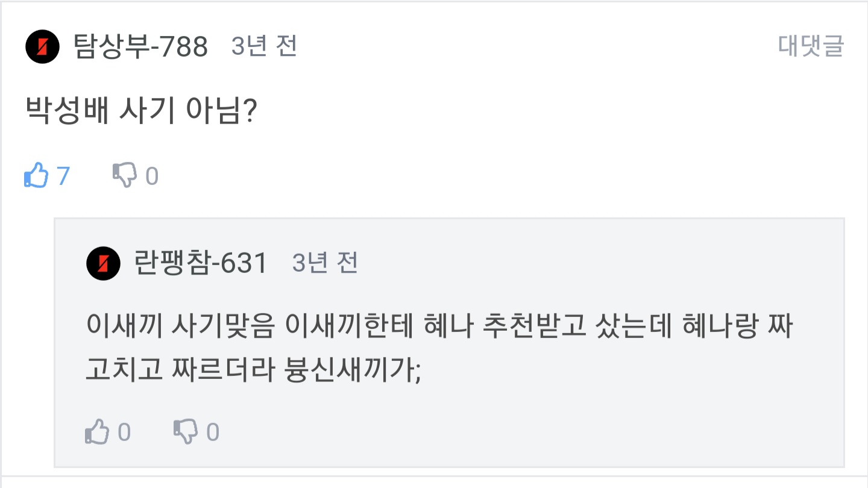Open the 탐상부-788 username profile
868x488 pixels.
coord(140,47)
